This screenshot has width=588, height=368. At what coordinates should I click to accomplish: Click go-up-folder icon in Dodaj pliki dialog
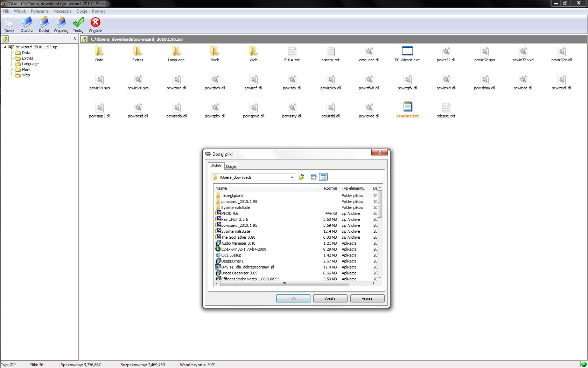(301, 177)
